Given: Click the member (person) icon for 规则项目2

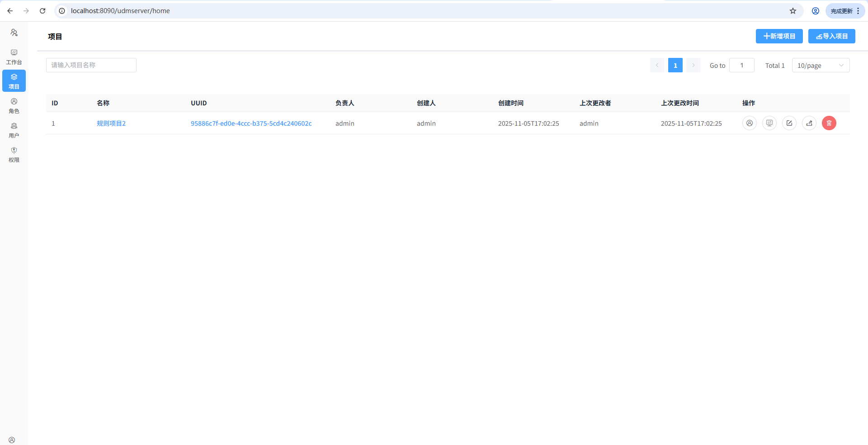Looking at the screenshot, I should coord(749,123).
